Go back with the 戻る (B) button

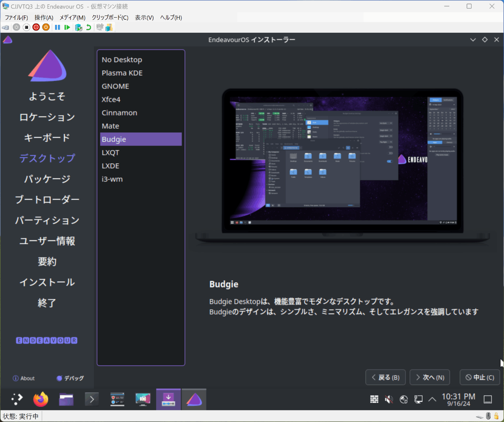pos(386,377)
